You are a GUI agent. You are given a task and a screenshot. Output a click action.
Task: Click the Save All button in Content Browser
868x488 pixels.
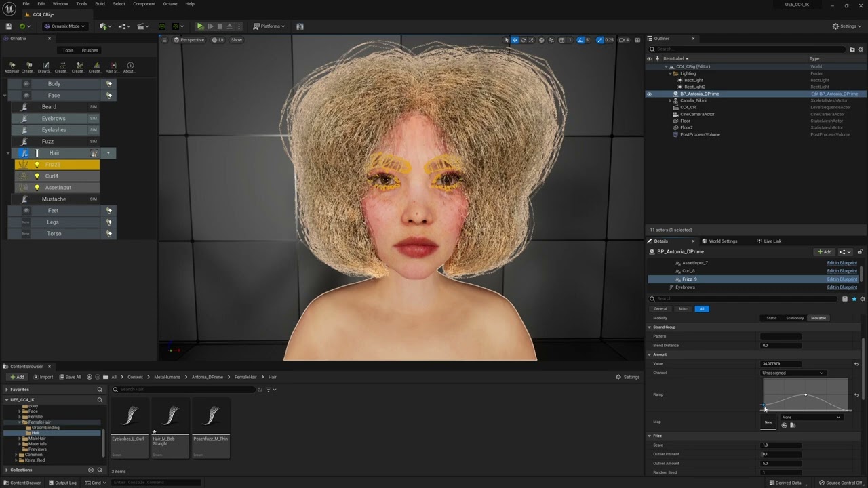[70, 377]
